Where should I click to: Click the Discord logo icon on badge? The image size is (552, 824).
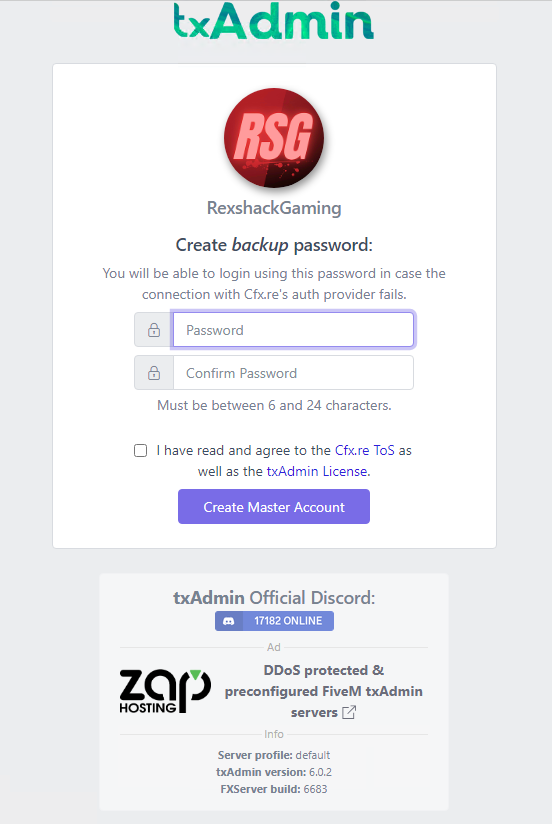[229, 621]
